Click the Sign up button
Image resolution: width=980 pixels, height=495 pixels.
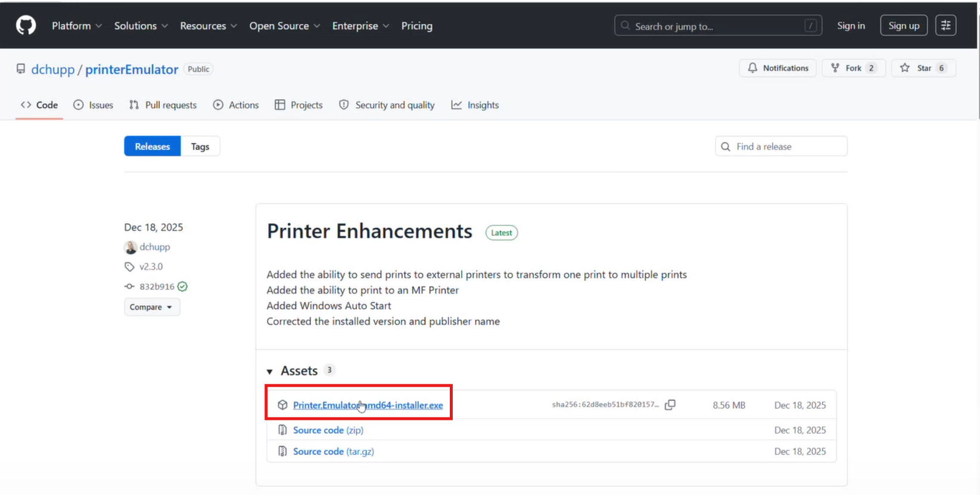[x=904, y=26]
